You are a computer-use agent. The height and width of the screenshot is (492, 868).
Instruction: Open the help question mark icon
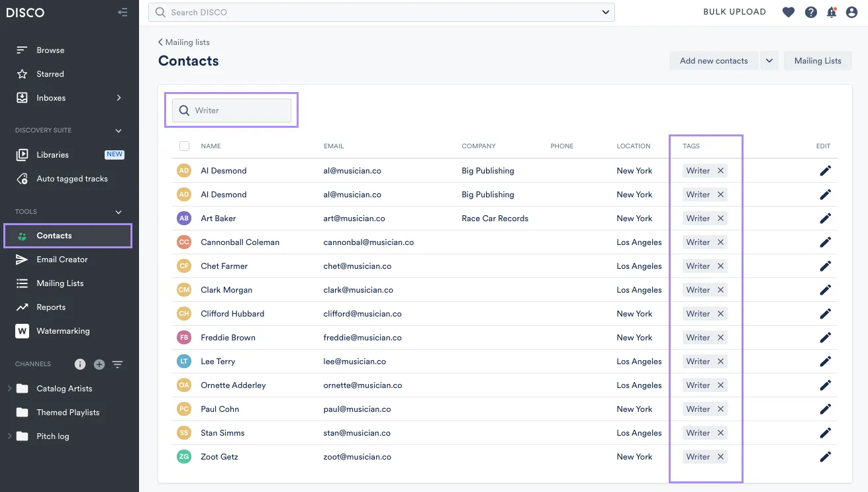810,12
